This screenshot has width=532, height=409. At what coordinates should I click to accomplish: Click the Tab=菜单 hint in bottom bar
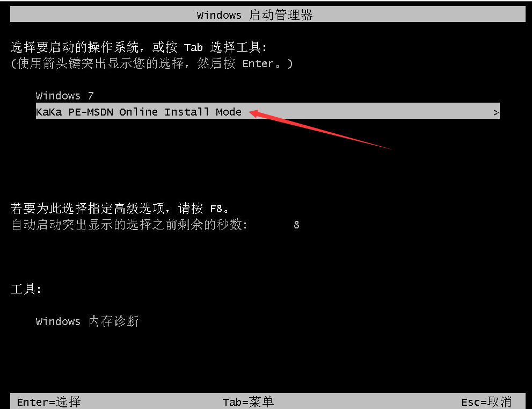click(x=248, y=402)
